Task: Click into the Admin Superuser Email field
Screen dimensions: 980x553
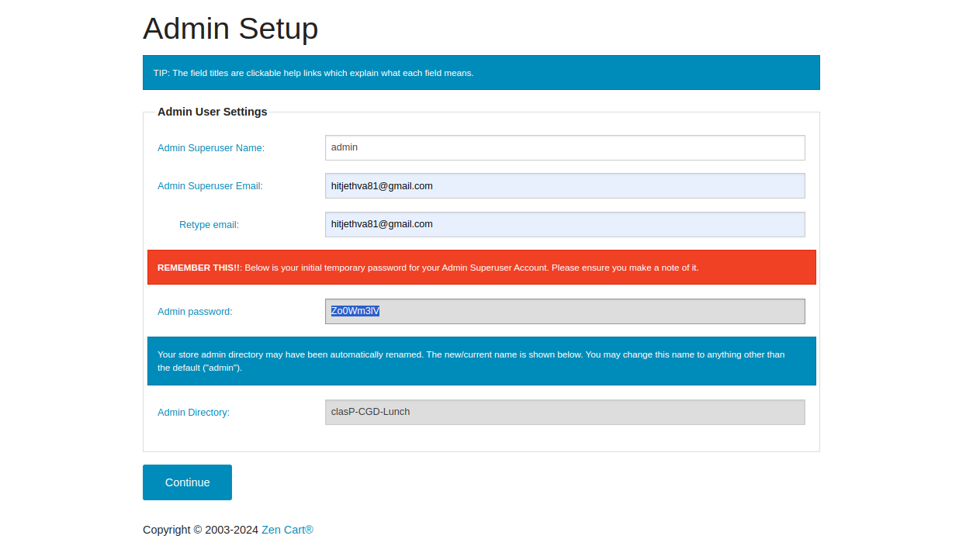Action: [564, 186]
